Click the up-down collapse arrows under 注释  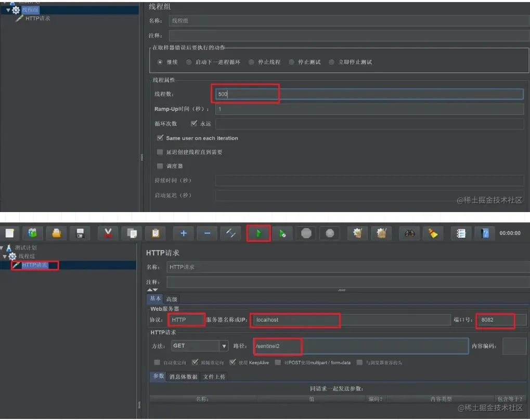[152, 290]
